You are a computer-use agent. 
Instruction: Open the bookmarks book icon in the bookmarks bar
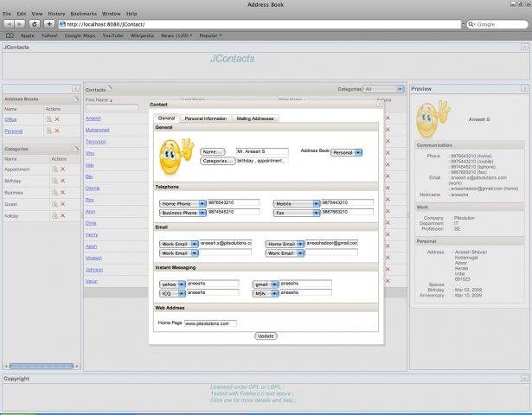click(10, 35)
